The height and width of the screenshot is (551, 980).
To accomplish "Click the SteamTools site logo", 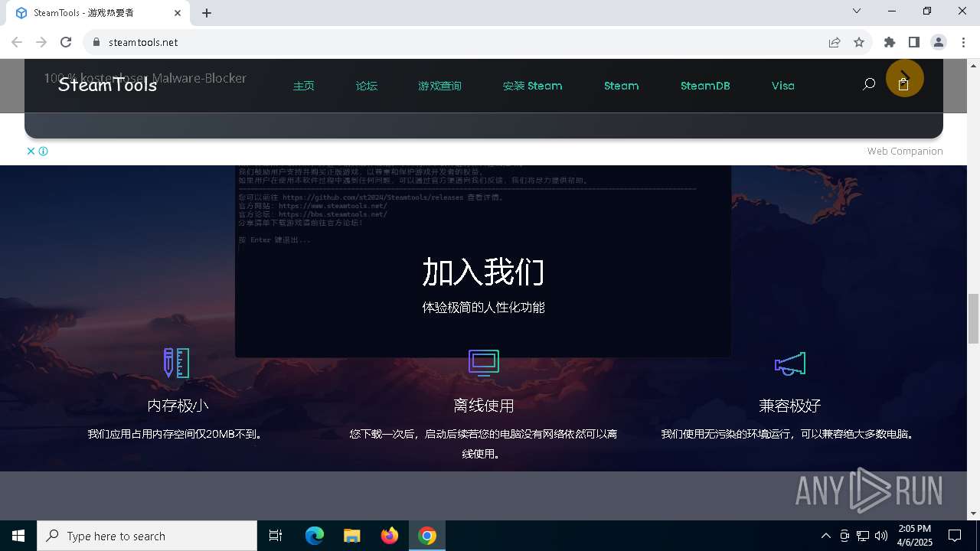I will coord(107,85).
